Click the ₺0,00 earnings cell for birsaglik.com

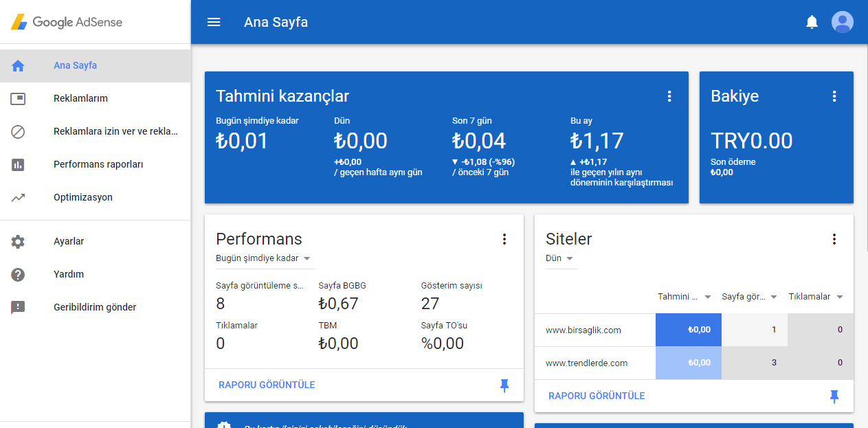[x=689, y=330]
